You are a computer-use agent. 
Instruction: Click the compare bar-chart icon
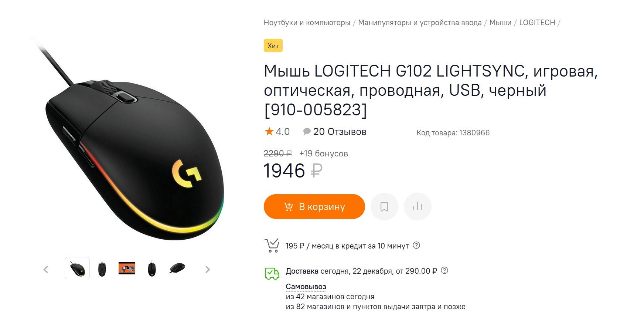[418, 207]
